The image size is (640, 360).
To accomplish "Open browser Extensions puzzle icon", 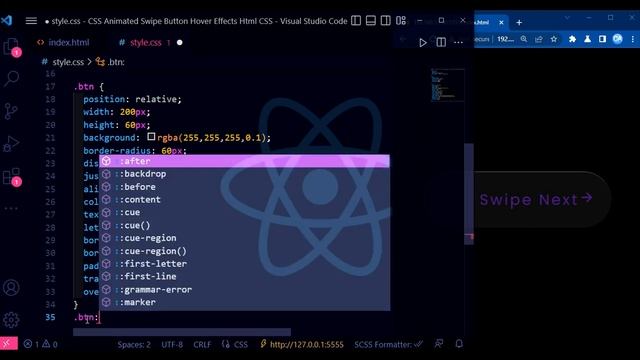I will coord(572,39).
